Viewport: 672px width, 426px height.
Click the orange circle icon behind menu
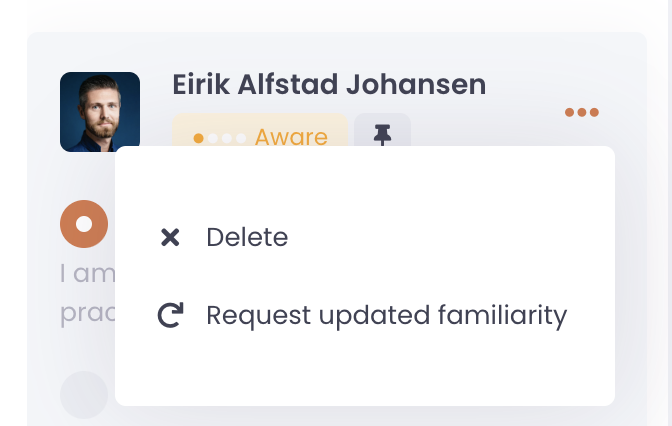(x=84, y=223)
